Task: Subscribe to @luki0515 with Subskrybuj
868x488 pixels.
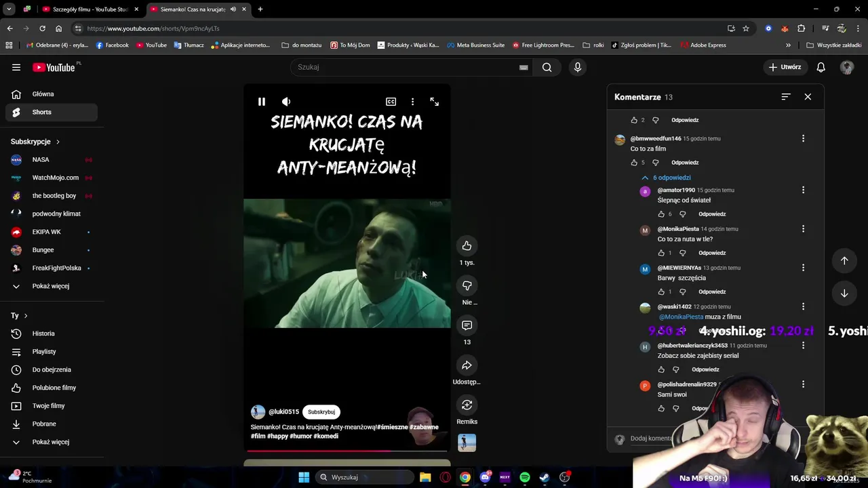Action: (321, 412)
